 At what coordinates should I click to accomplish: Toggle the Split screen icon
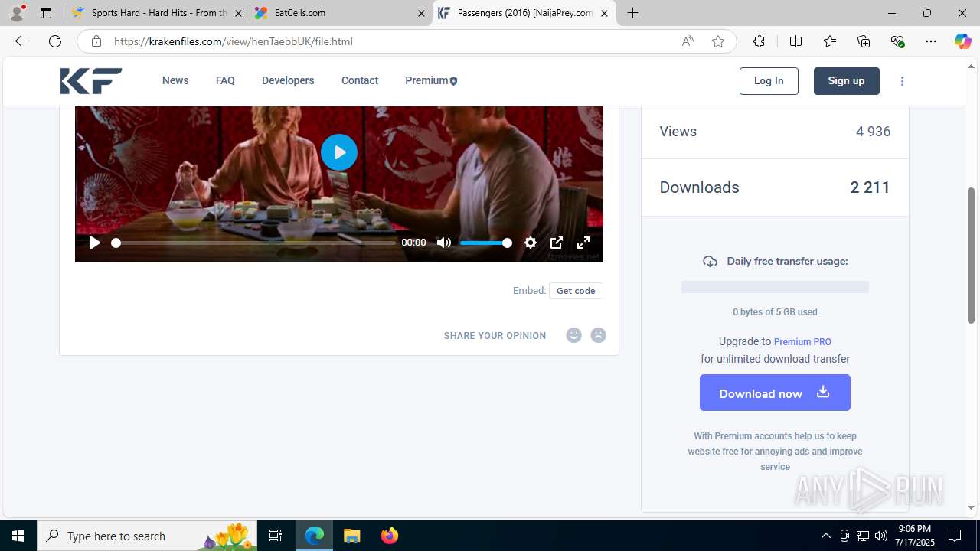coord(795,41)
